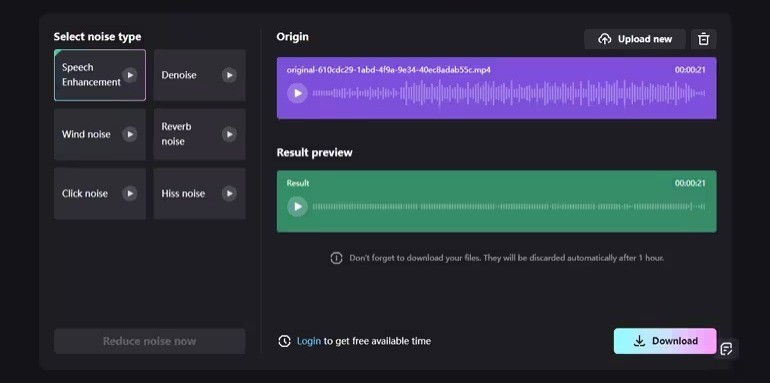Select the Speech Enhancement noise type
This screenshot has width=770, height=383.
(x=100, y=75)
